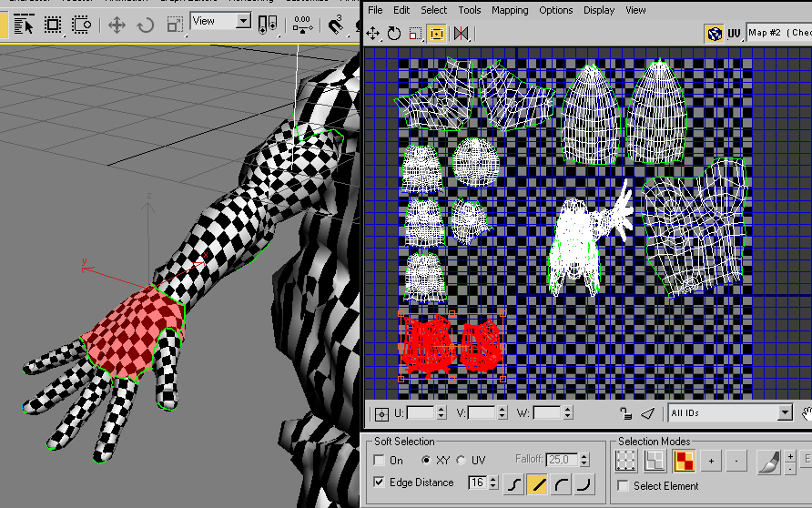The image size is (812, 508).
Task: Click the W value spinner arrows
Action: 567,412
